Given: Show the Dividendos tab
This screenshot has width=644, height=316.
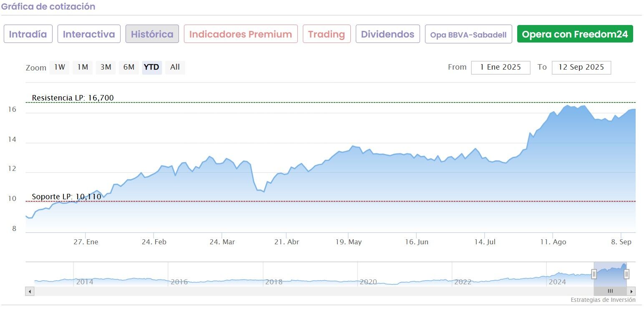Looking at the screenshot, I should pos(387,34).
